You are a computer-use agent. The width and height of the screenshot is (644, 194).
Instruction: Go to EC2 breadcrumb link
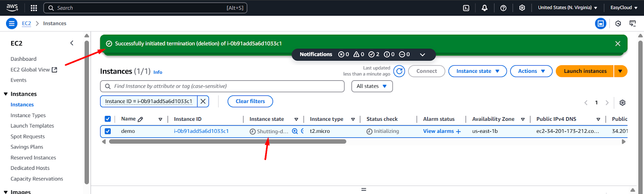[27, 23]
